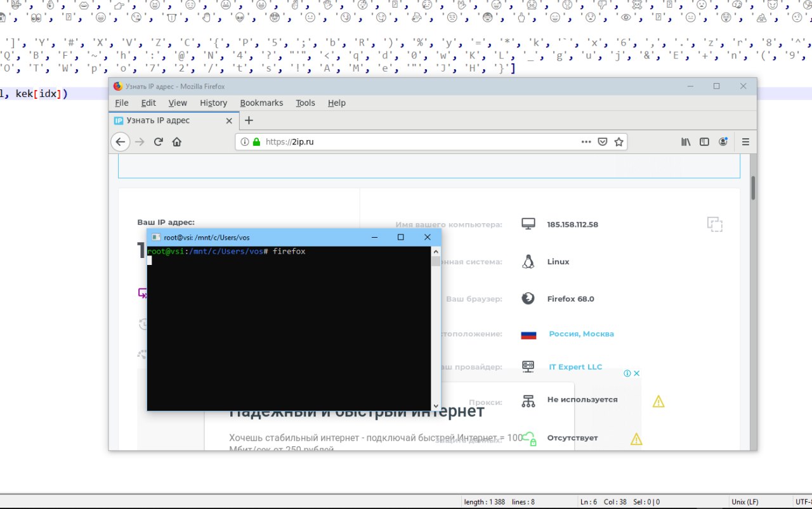Select the 'Узнать IP адрес' browser tab
812x509 pixels.
coord(174,120)
